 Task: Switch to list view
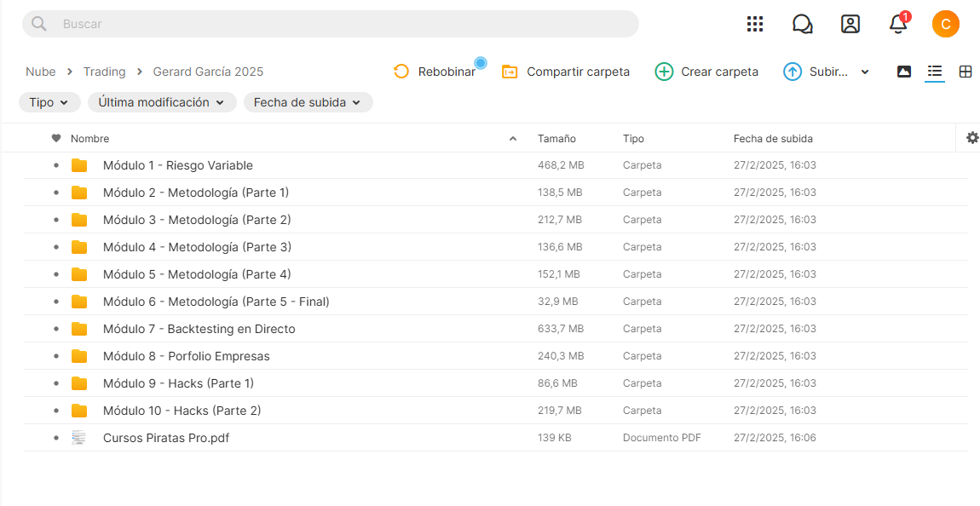point(934,72)
